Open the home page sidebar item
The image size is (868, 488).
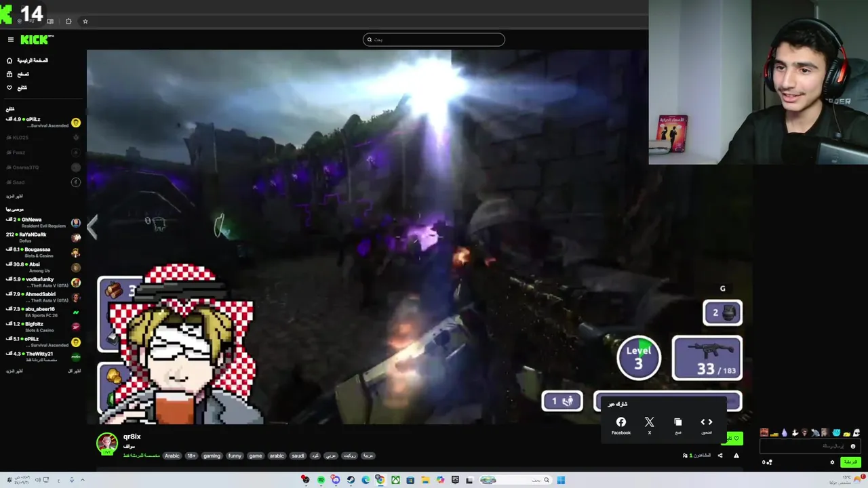click(27, 60)
